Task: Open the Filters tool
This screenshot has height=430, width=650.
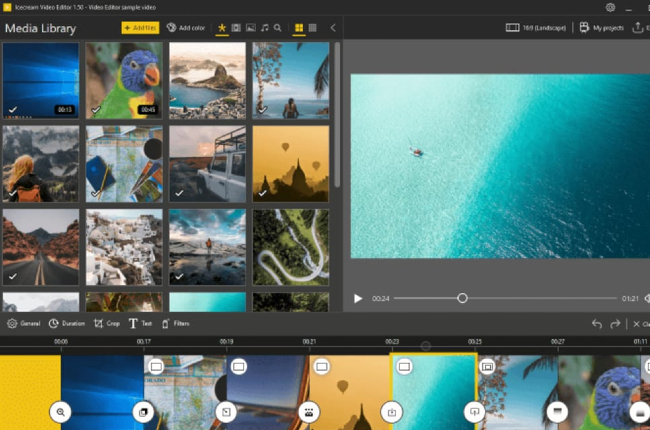Action: (175, 323)
